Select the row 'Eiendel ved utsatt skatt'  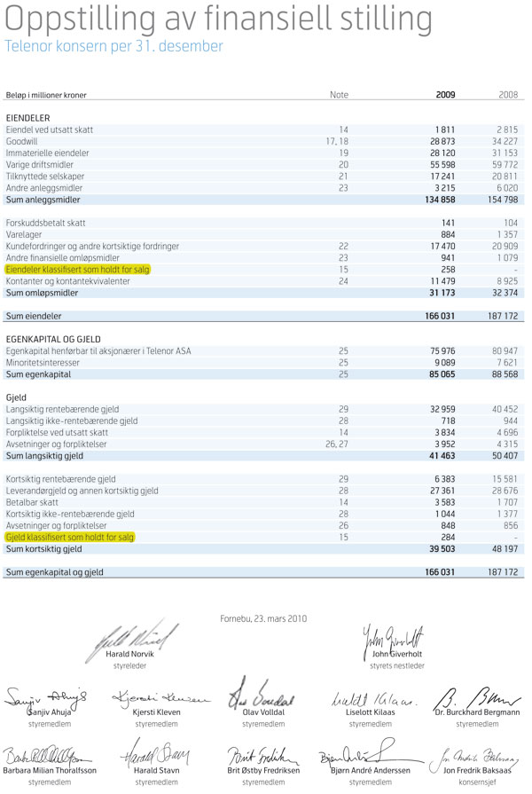[x=263, y=130]
